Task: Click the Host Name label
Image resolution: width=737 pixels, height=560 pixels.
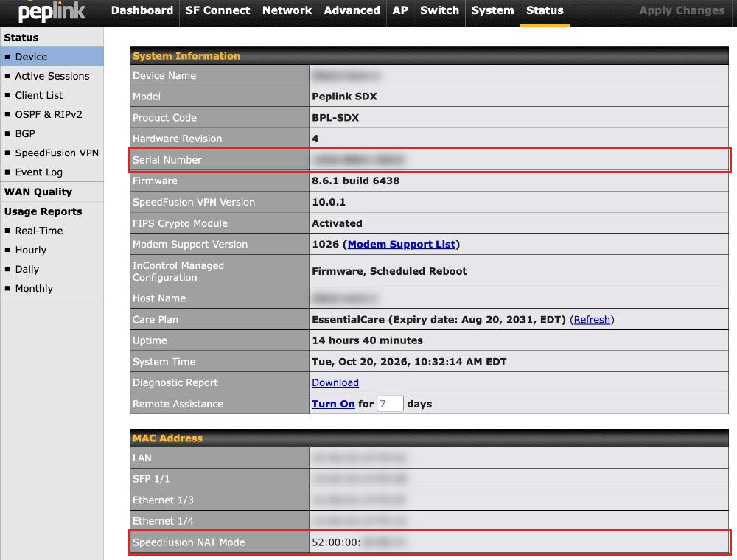Action: pos(159,298)
